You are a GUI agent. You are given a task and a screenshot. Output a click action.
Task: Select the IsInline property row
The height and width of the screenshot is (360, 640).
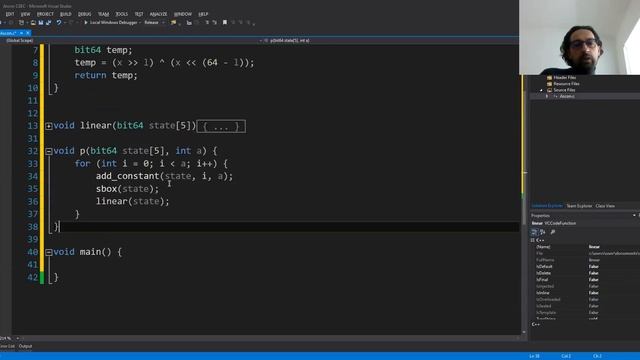point(586,293)
